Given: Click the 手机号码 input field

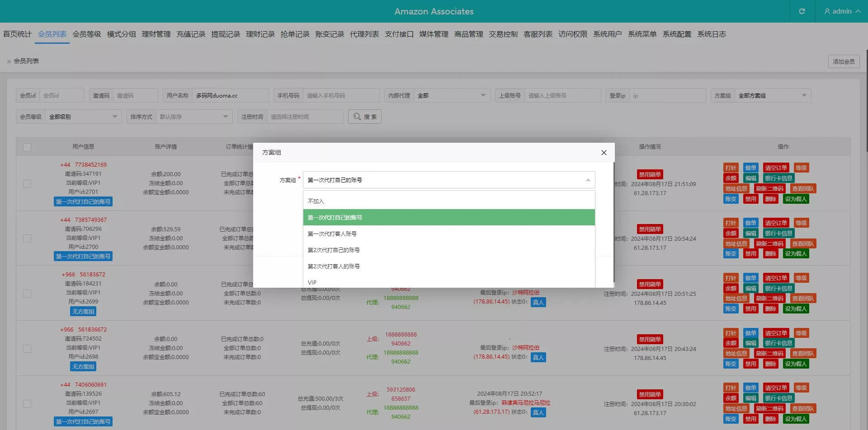Looking at the screenshot, I should (340, 96).
